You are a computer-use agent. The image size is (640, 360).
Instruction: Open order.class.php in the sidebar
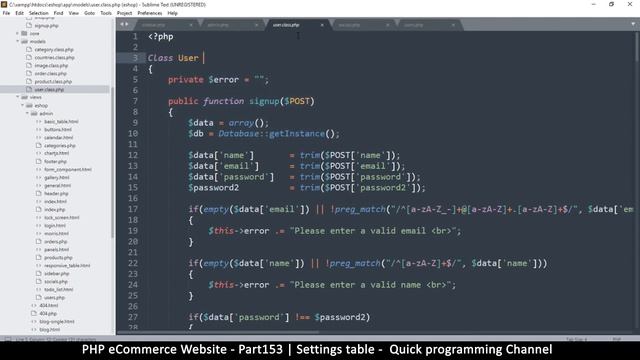coord(51,73)
